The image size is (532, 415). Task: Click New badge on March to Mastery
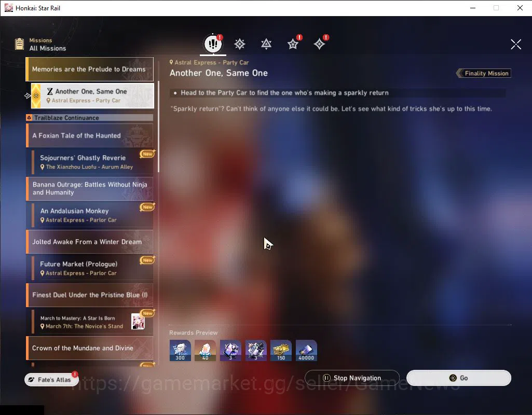click(x=147, y=313)
